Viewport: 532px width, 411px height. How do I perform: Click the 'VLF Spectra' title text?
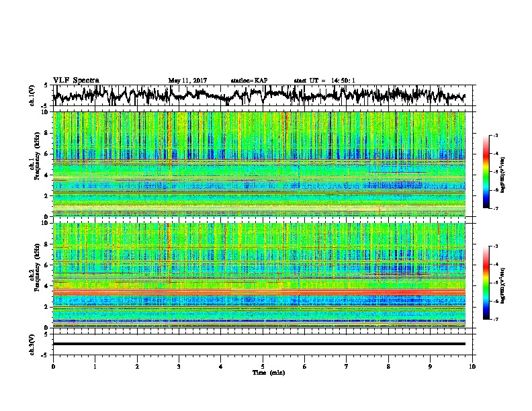point(76,81)
